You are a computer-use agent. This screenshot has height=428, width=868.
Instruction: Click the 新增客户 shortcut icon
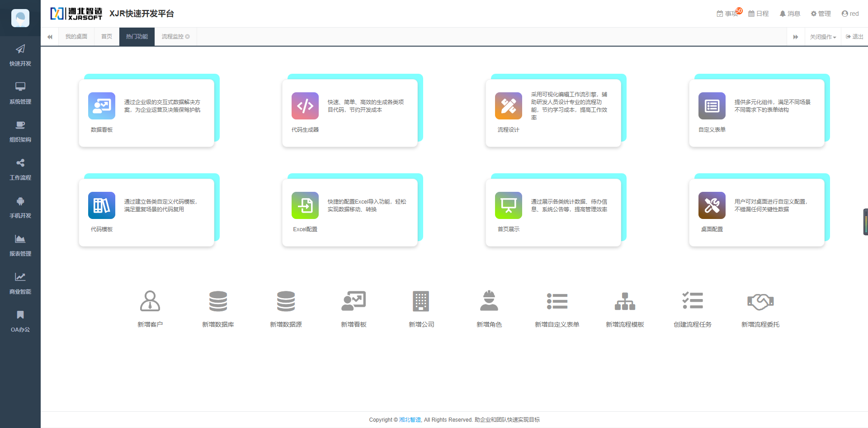[150, 308]
